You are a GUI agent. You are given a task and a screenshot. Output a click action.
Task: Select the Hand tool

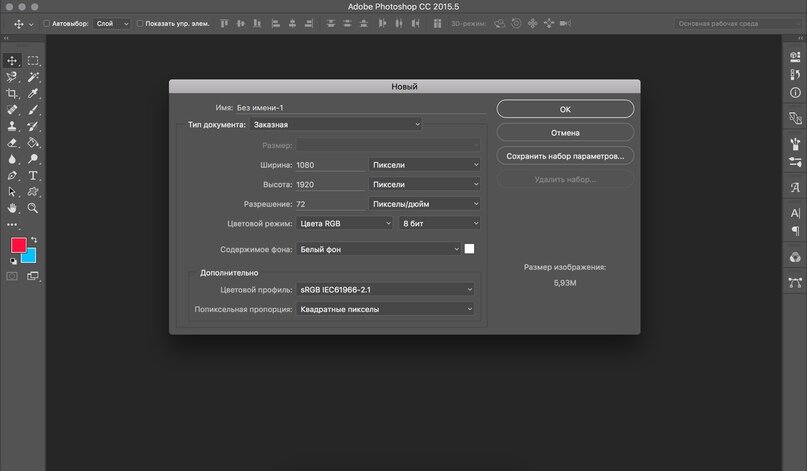point(12,208)
